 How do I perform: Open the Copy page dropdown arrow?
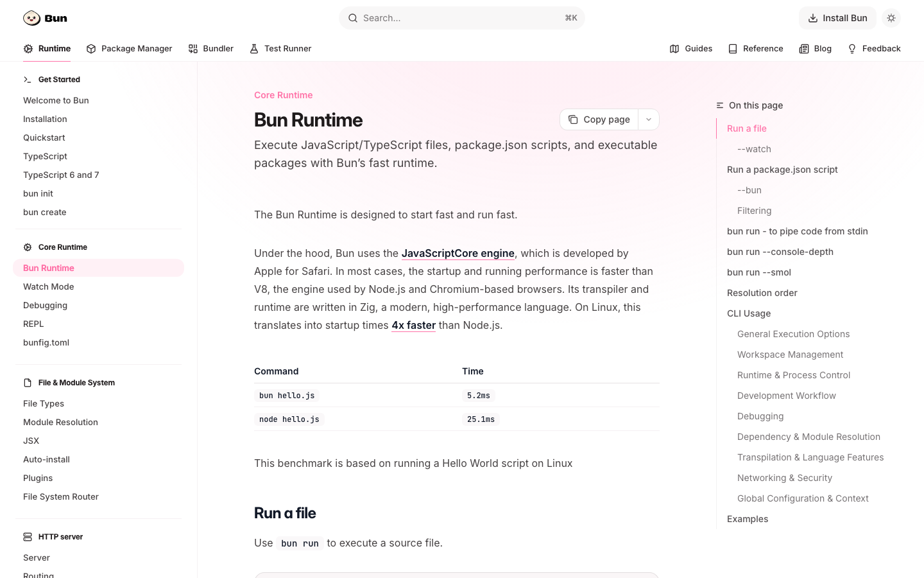click(649, 119)
